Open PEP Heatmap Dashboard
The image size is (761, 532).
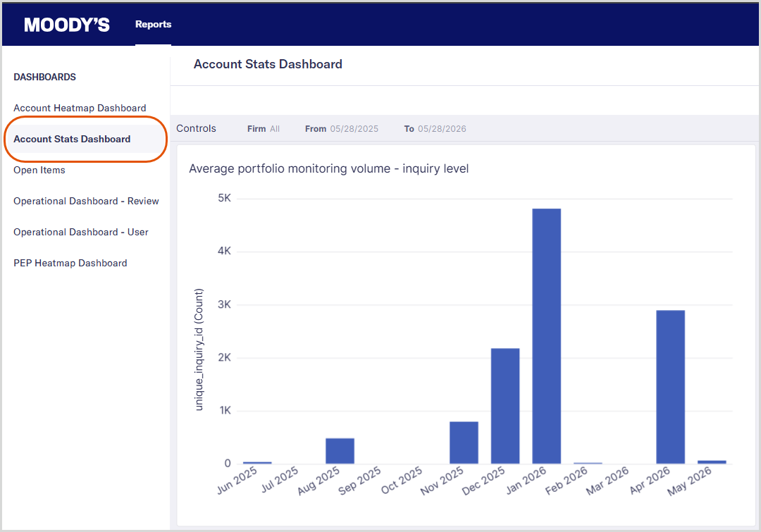(x=70, y=263)
